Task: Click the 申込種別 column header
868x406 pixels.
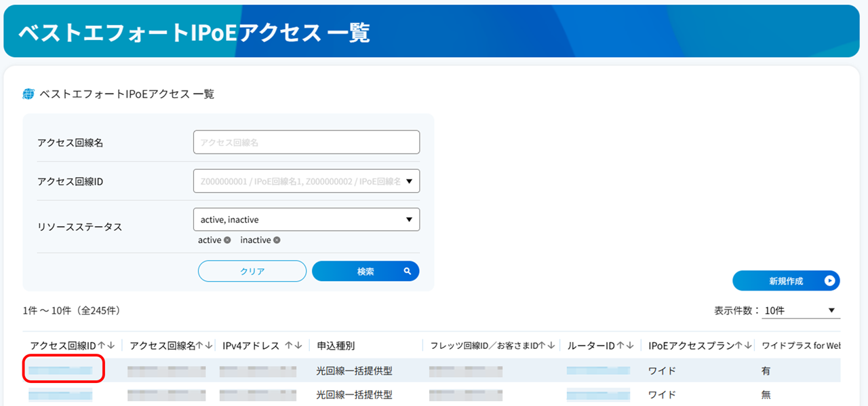Action: tap(336, 346)
